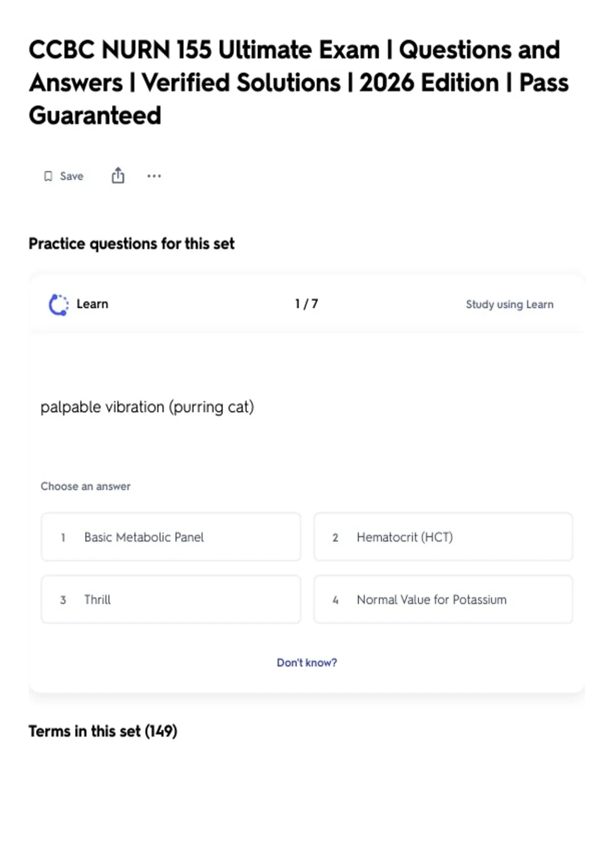The image size is (613, 868).
Task: Click the CCBC NURN 155 title heading
Action: click(298, 83)
